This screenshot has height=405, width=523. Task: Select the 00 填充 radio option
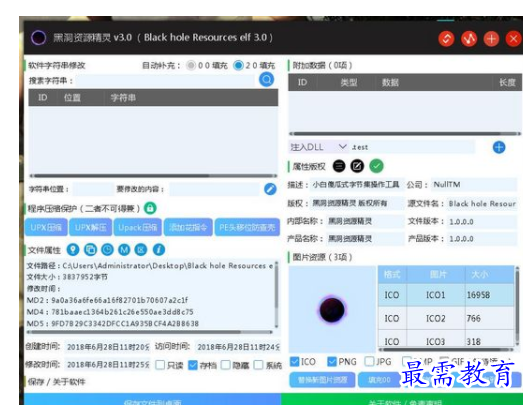(191, 65)
